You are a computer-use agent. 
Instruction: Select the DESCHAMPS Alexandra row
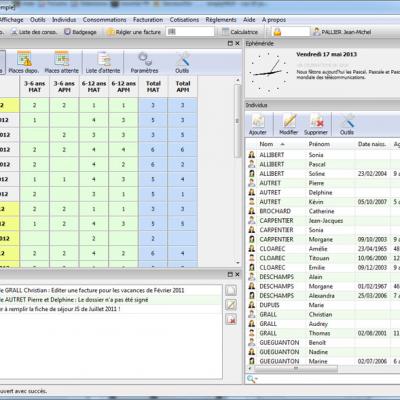click(x=323, y=296)
